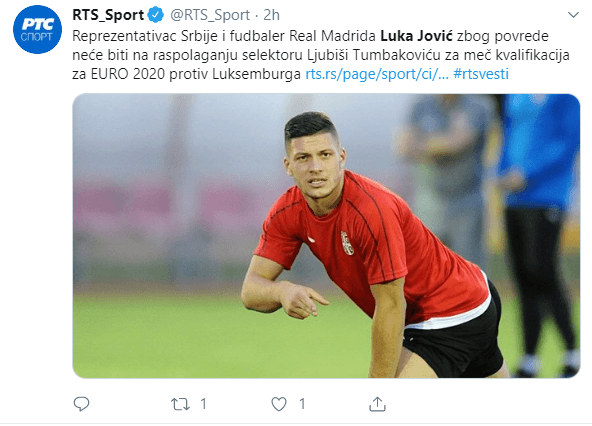Enlarge the photo of player in red shirt
The width and height of the screenshot is (592, 426).
(x=326, y=236)
